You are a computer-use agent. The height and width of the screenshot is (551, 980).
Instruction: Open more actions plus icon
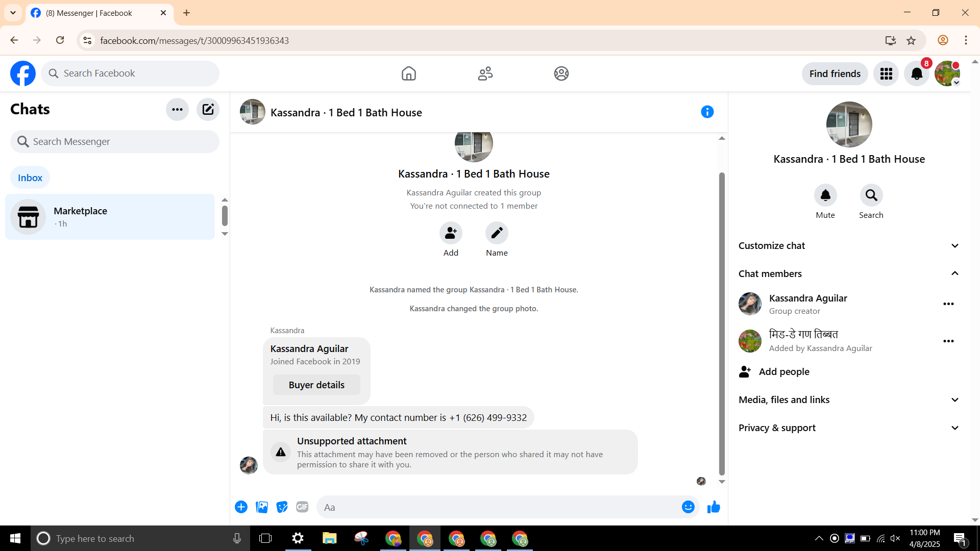(x=241, y=507)
